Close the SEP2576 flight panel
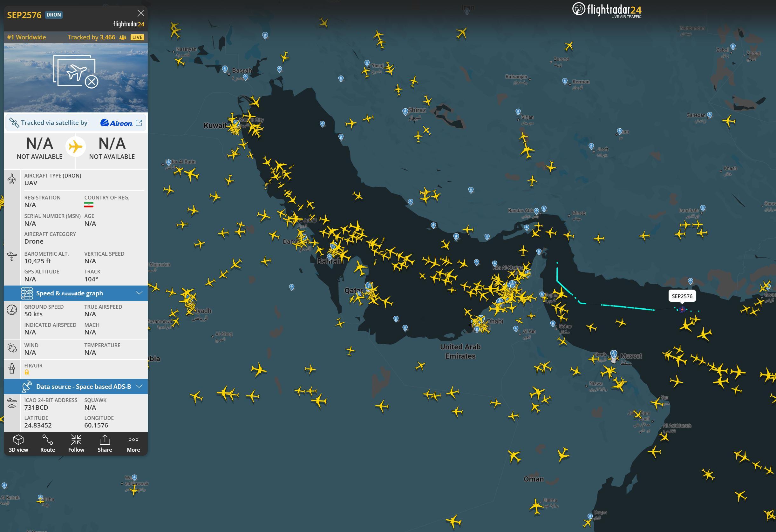 coord(141,13)
